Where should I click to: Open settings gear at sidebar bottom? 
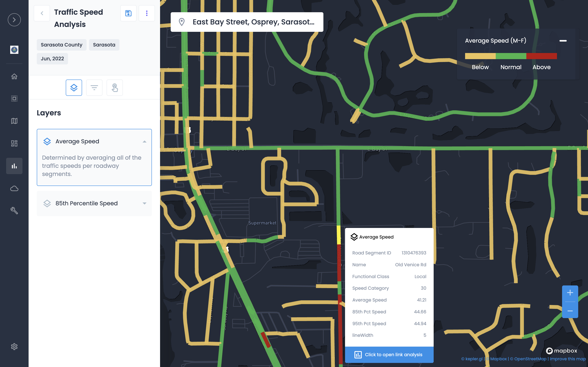point(14,346)
